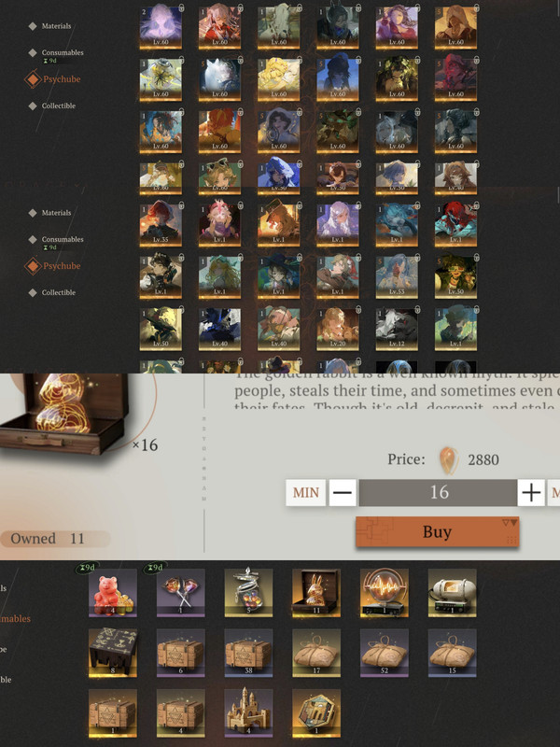560x747 pixels.
Task: Click the orange Buy button
Action: 437,531
